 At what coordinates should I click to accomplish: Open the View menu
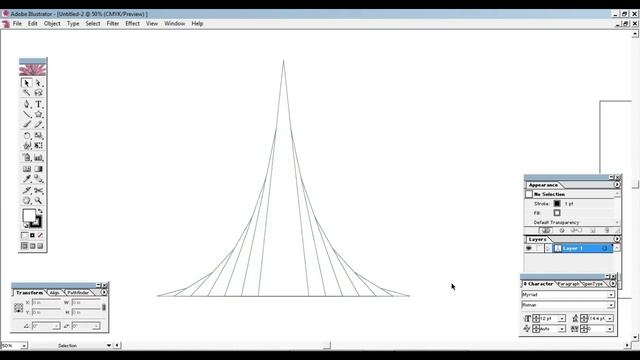pyautogui.click(x=152, y=24)
